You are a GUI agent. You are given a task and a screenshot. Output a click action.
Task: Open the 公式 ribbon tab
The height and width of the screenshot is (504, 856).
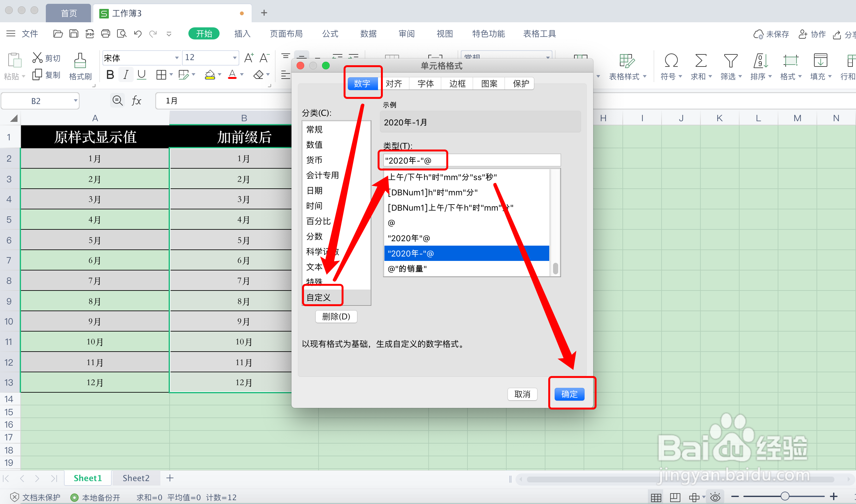tap(330, 34)
